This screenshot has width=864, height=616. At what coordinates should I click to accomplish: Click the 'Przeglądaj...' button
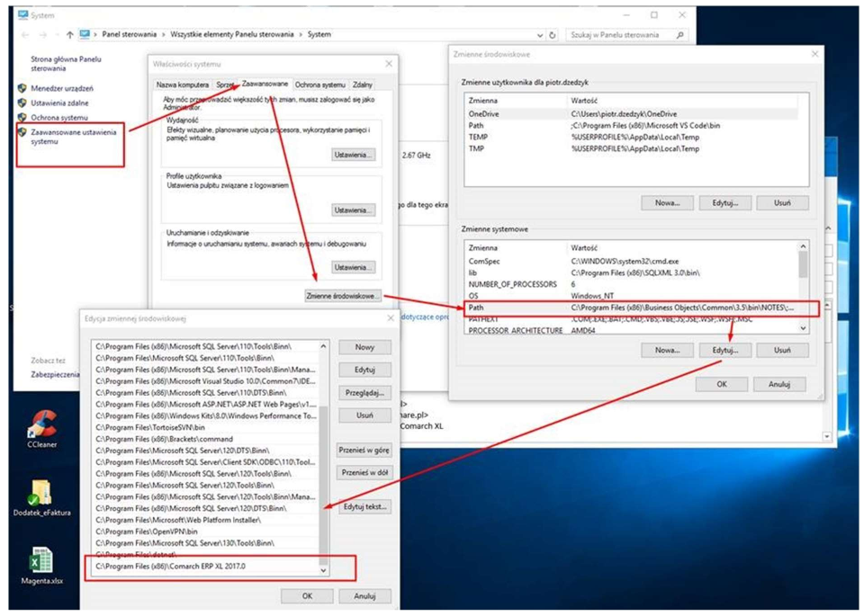364,393
